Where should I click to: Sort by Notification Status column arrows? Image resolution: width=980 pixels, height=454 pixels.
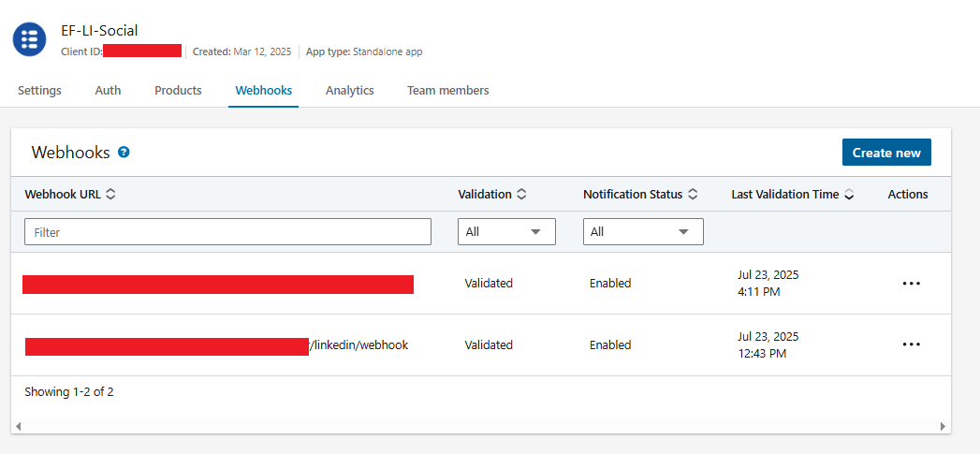pos(693,195)
